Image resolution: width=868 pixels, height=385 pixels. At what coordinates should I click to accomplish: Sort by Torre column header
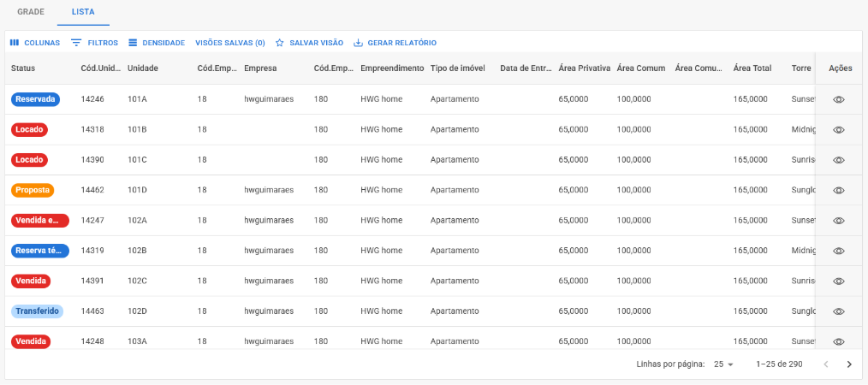[x=801, y=68]
